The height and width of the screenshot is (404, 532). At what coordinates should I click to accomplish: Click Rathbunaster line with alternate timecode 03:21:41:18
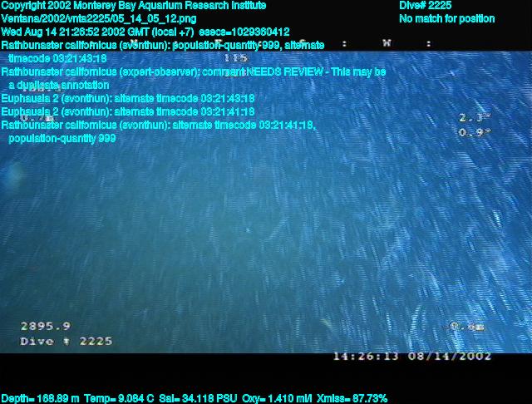click(159, 126)
